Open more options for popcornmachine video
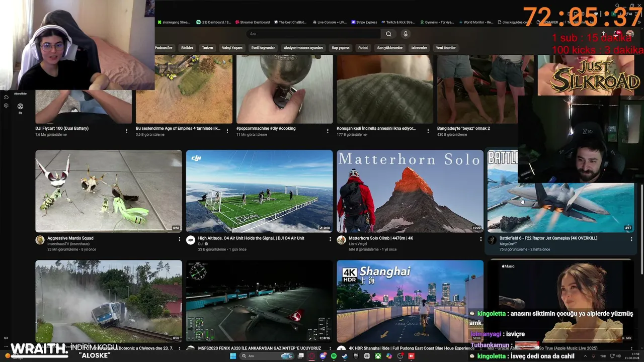 pos(328,131)
